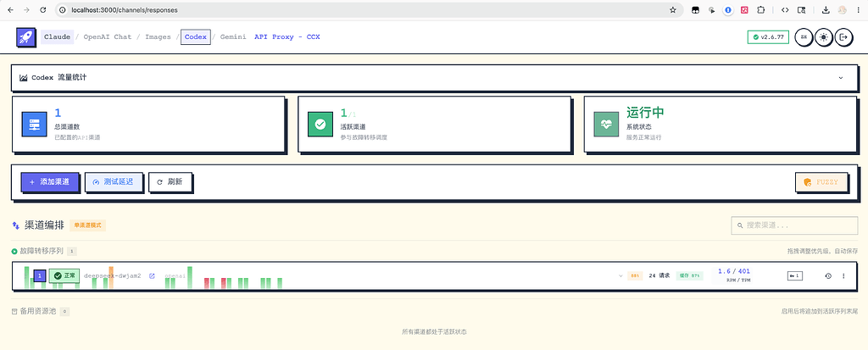This screenshot has width=868, height=350.
Task: Click the priority number 1 badge
Action: pos(40,275)
